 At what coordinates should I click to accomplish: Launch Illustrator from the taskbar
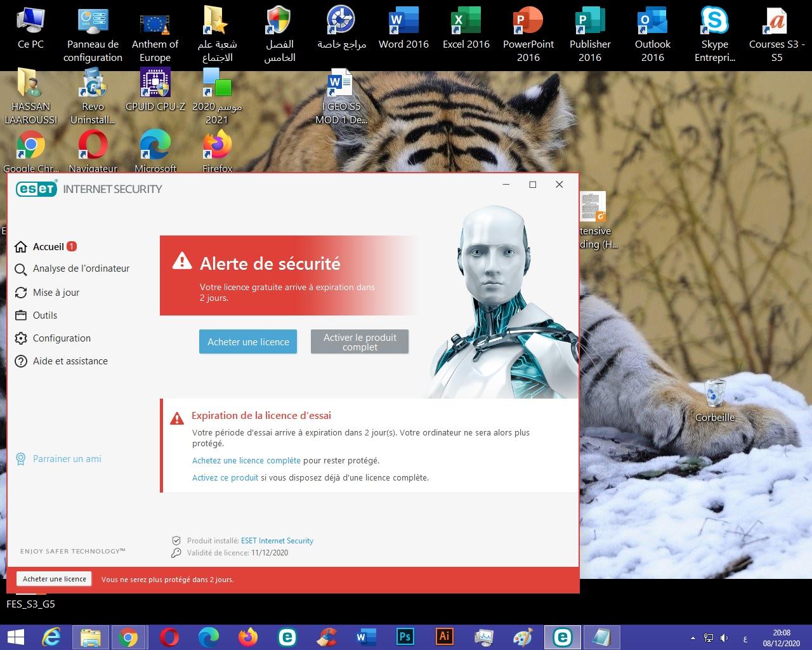(x=444, y=637)
